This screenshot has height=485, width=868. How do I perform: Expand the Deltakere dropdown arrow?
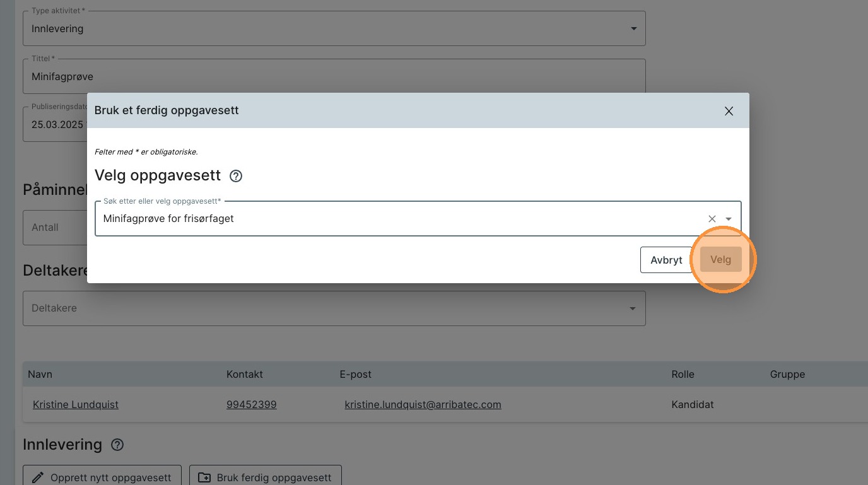[632, 308]
